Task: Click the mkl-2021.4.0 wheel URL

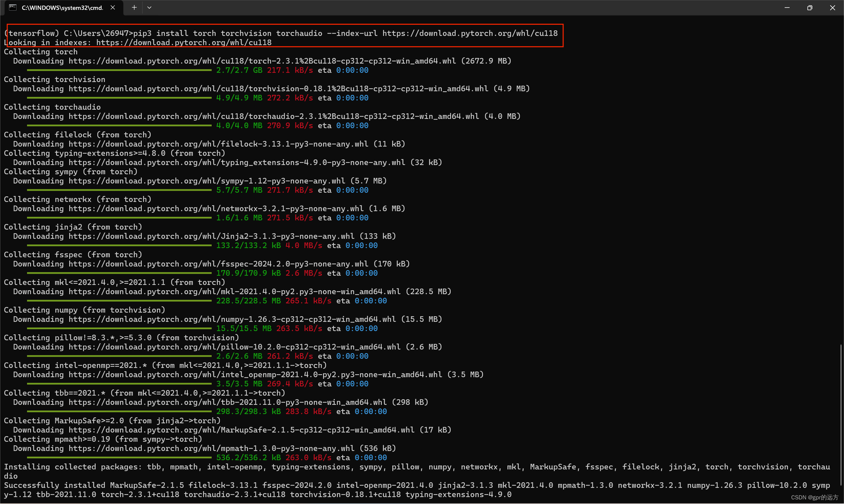Action: [234, 292]
